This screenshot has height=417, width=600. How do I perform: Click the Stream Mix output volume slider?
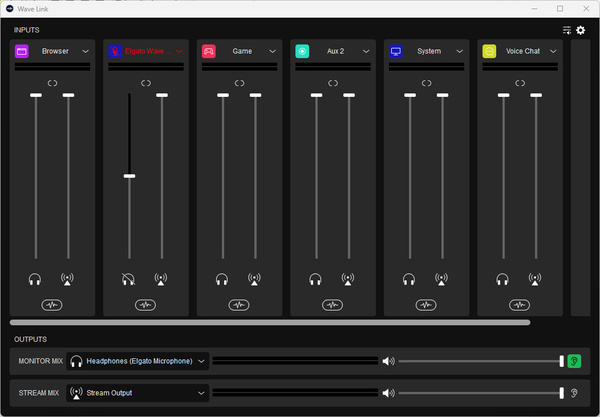480,393
